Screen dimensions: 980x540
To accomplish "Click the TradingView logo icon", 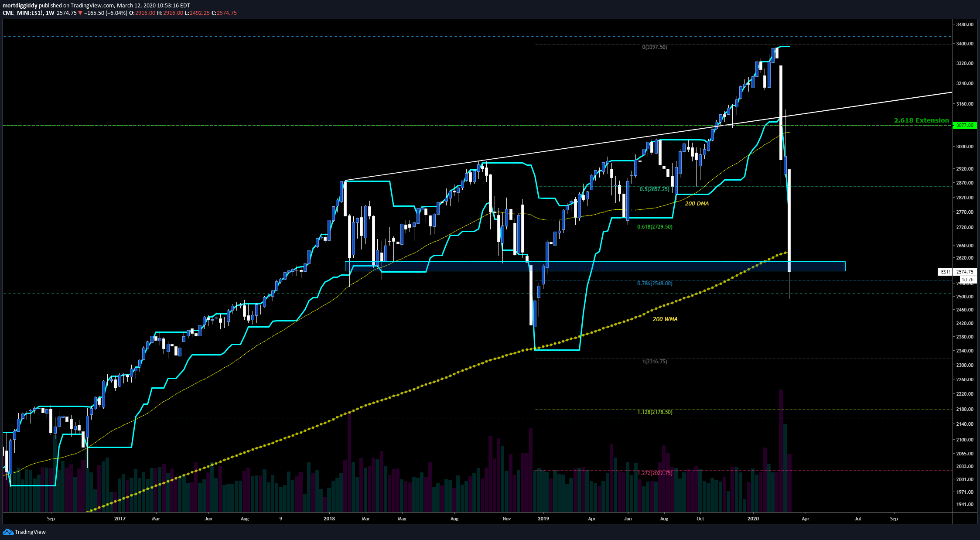I will [x=8, y=532].
